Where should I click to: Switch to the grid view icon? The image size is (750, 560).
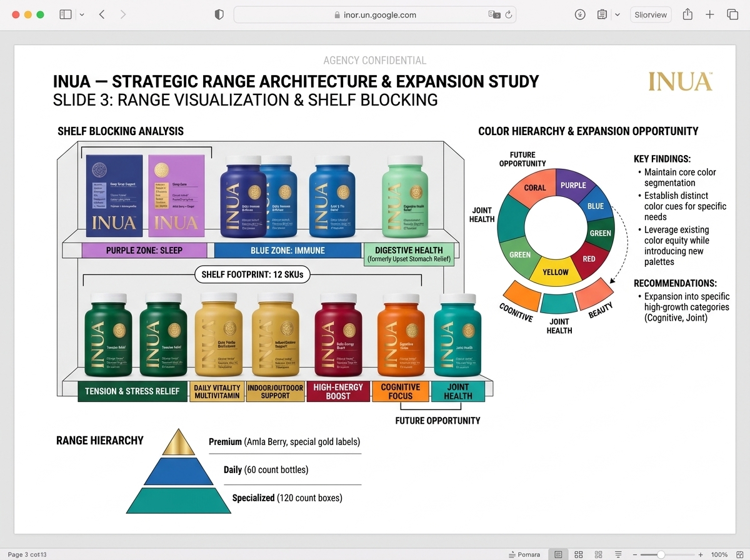click(579, 554)
